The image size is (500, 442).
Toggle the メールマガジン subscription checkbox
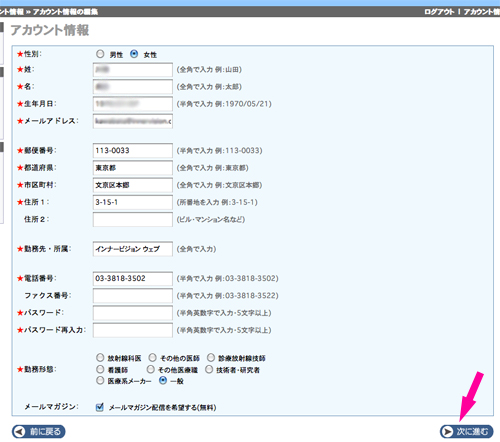(99, 407)
